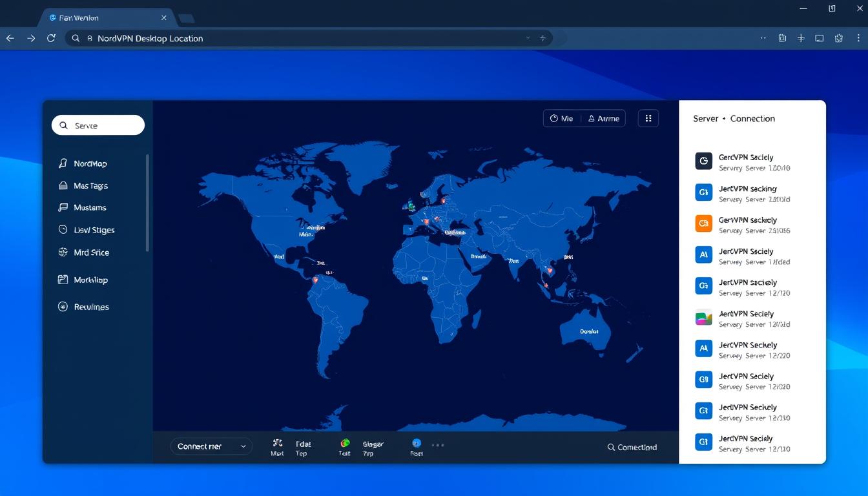Click the multicolor server icon in list
Viewport: 868px width, 496px height.
703,317
